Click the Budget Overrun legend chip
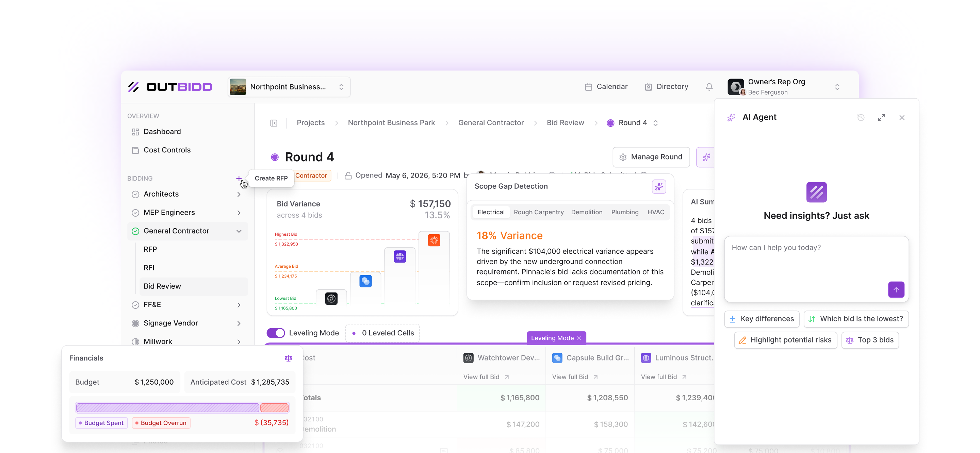Viewport: 980px width, 453px height. tap(161, 423)
